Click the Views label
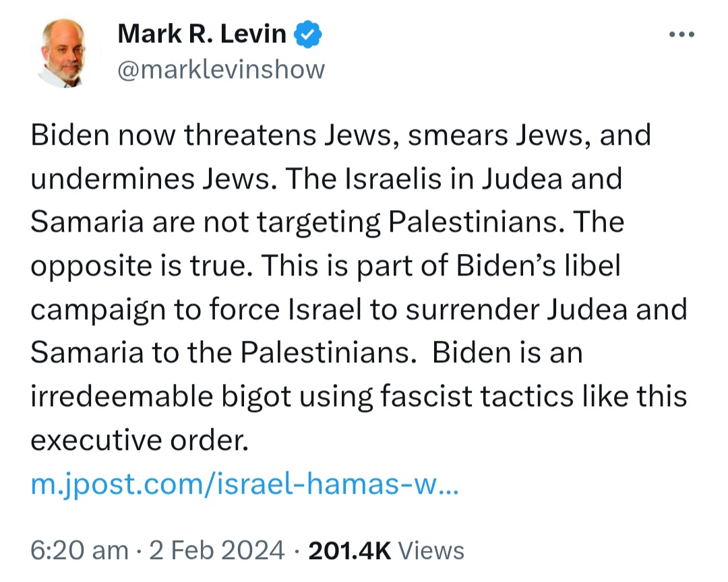The width and height of the screenshot is (728, 582). [431, 550]
